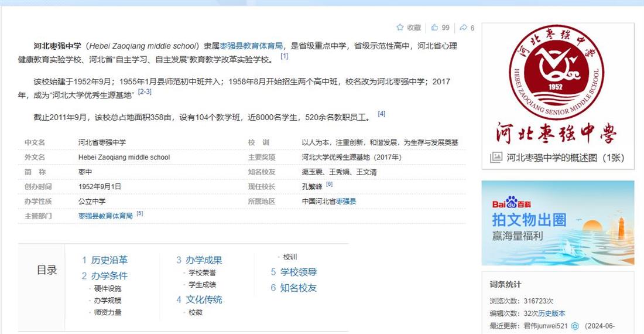Screen dimensions: 644x334
Task: Click the bold title 河北枣强中学 in intro
Action: click(57, 46)
